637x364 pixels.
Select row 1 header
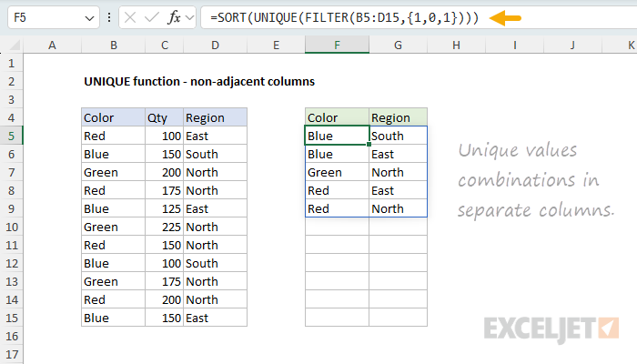pyautogui.click(x=11, y=63)
